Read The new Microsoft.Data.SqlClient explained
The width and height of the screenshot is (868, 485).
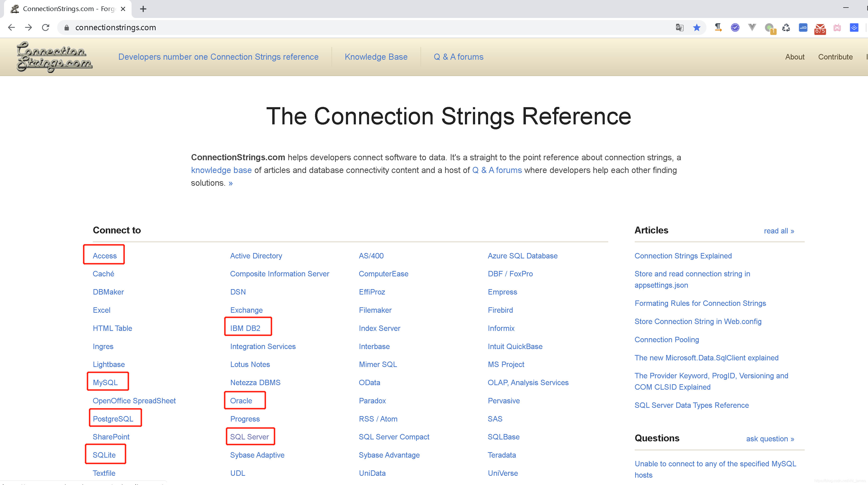(x=706, y=358)
